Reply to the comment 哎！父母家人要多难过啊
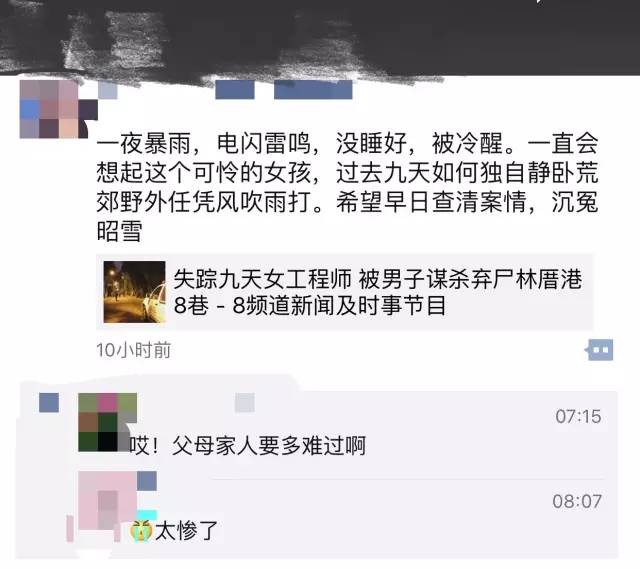The height and width of the screenshot is (569, 640). coord(248,445)
